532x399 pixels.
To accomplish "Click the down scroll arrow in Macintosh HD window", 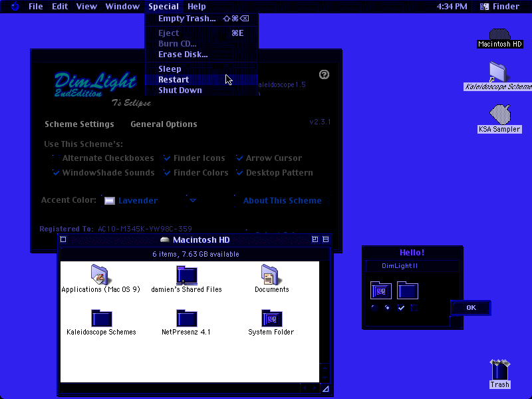I will pos(325,377).
